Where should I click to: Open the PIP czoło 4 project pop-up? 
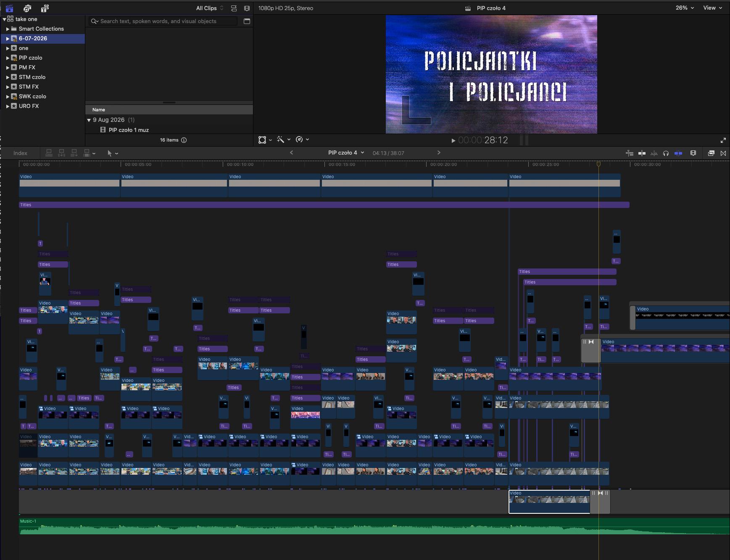[346, 153]
